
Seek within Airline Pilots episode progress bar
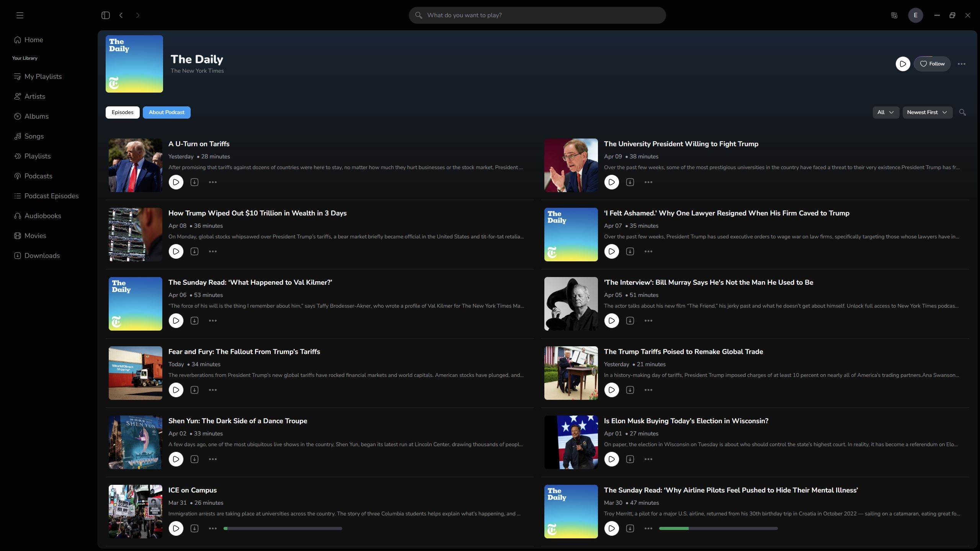click(x=719, y=528)
